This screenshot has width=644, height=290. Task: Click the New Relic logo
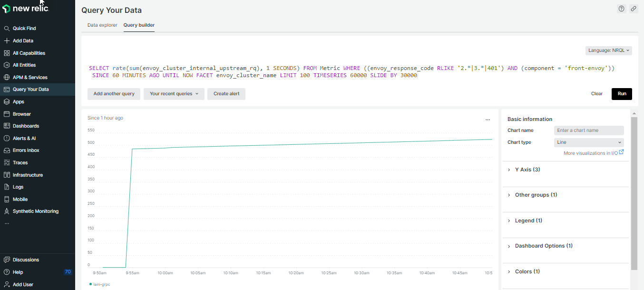pos(26,9)
